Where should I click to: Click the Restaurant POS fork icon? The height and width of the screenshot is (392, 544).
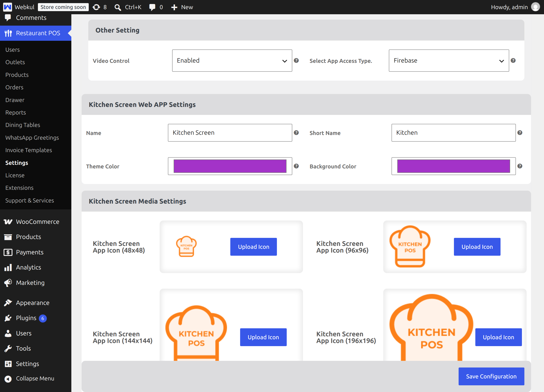point(8,33)
